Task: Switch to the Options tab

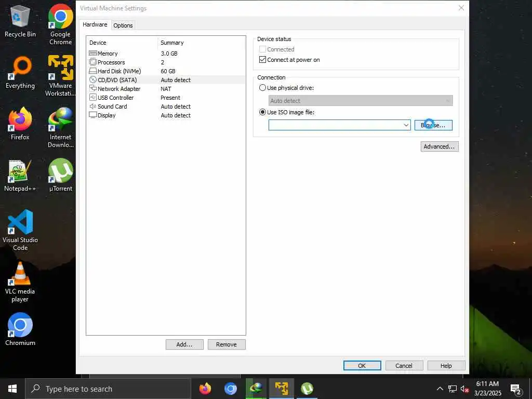Action: click(123, 25)
